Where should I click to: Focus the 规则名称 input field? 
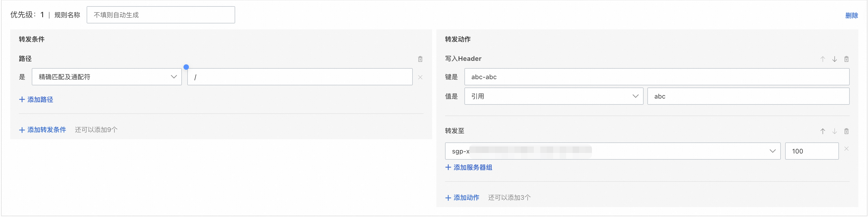[x=161, y=15]
